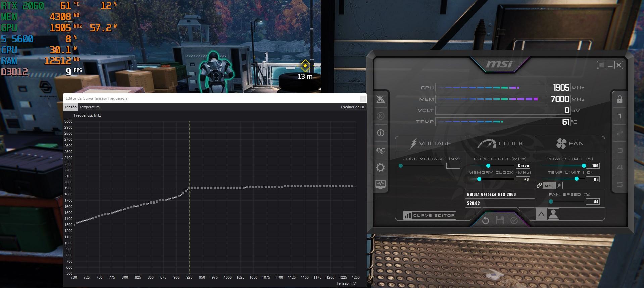Screen dimensions: 644x288
Task: Click the FAN section header
Action: pos(570,143)
